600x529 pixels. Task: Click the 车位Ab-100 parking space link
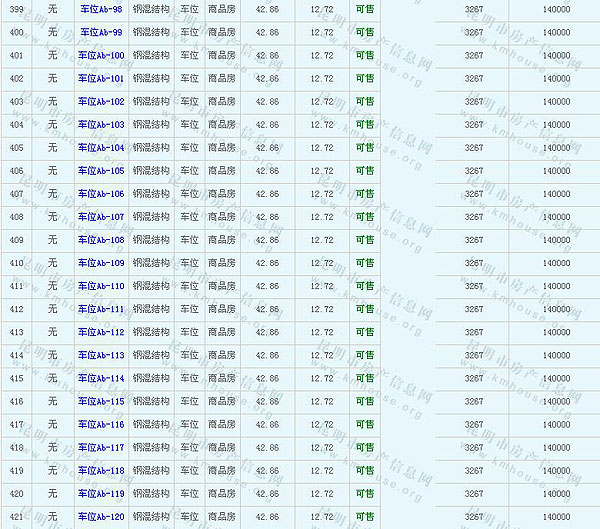tap(101, 55)
